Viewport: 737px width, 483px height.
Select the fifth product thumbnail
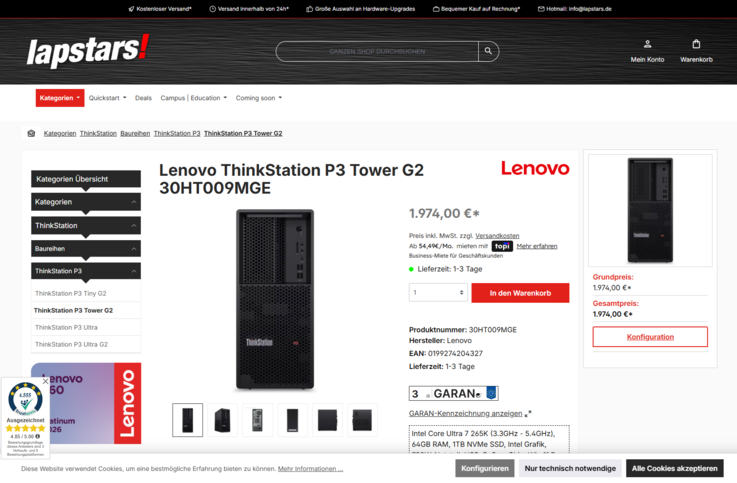(x=327, y=420)
